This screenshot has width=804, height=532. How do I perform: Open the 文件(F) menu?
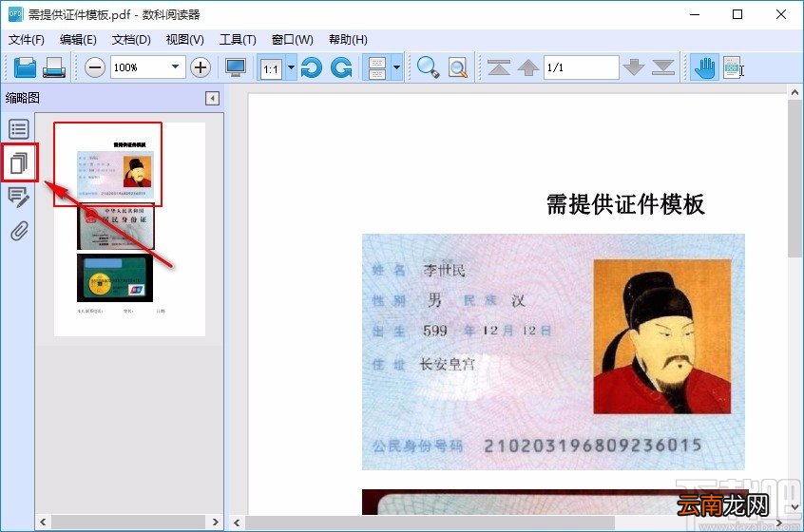tap(27, 40)
